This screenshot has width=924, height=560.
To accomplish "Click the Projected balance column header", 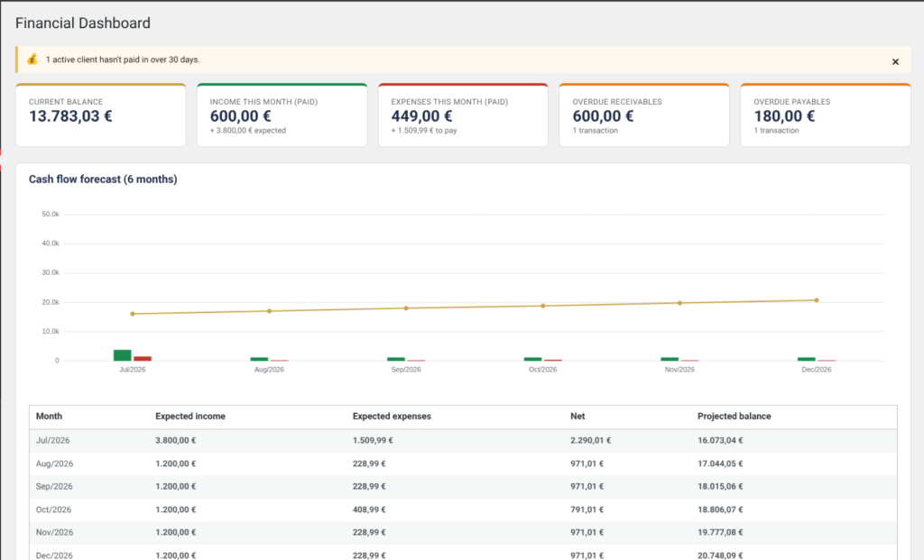I will point(735,417).
